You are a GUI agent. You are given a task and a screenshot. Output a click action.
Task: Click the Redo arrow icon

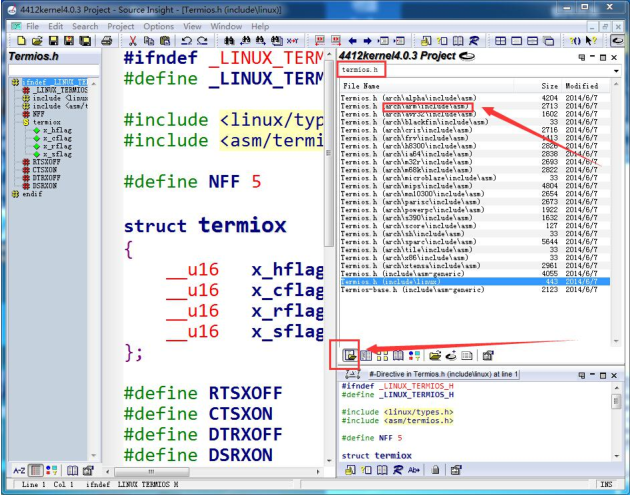[x=202, y=41]
